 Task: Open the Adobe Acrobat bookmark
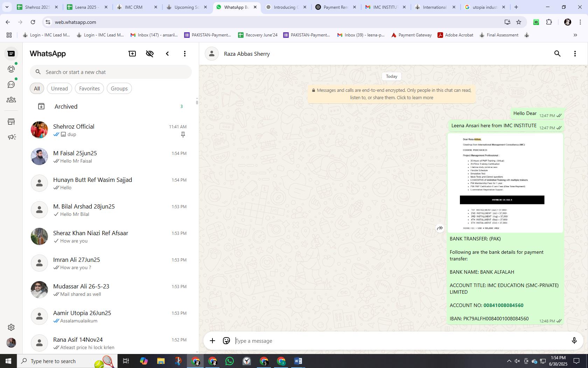coord(456,35)
